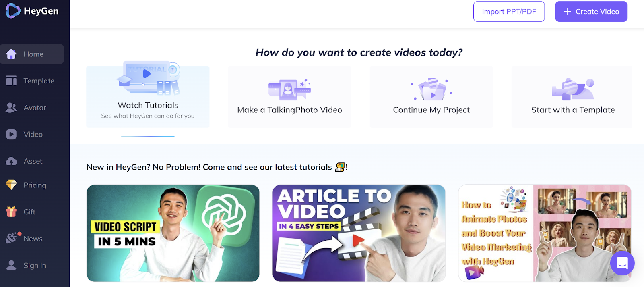The image size is (644, 287).
Task: Click the Start with a Template illustration
Action: tap(573, 89)
